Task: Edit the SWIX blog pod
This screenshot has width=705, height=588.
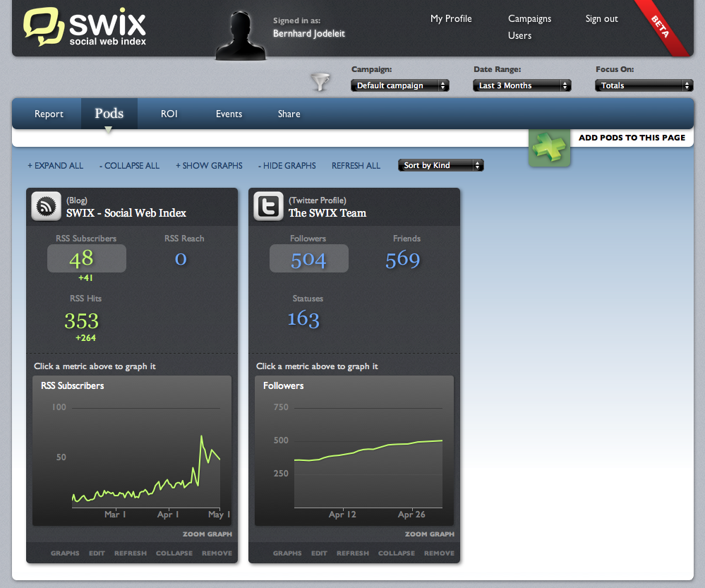Action: (97, 553)
